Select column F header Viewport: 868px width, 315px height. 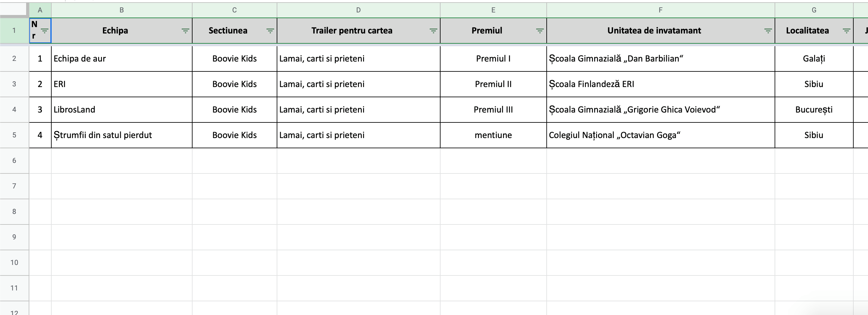point(661,10)
